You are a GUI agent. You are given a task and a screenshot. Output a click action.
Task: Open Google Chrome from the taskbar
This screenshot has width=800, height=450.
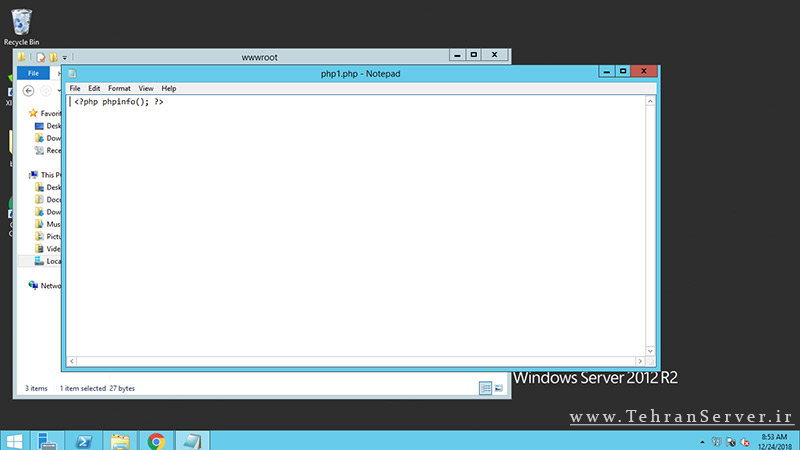156,440
